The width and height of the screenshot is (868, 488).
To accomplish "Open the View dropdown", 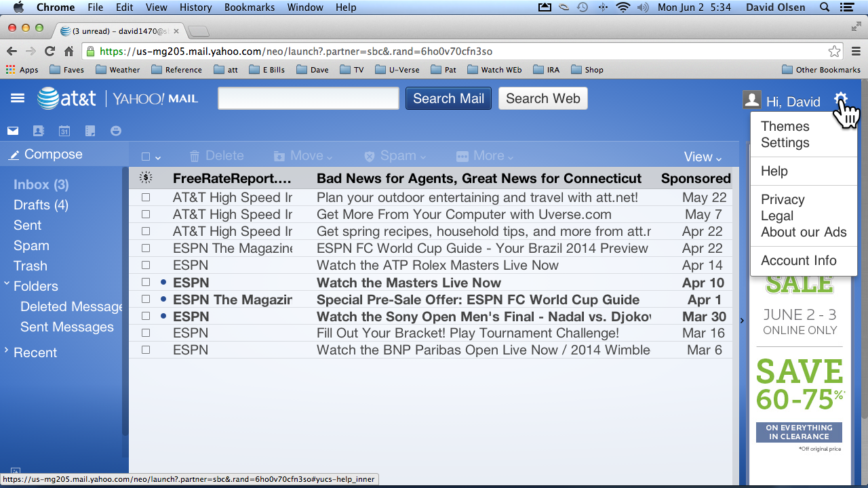I will (x=703, y=157).
